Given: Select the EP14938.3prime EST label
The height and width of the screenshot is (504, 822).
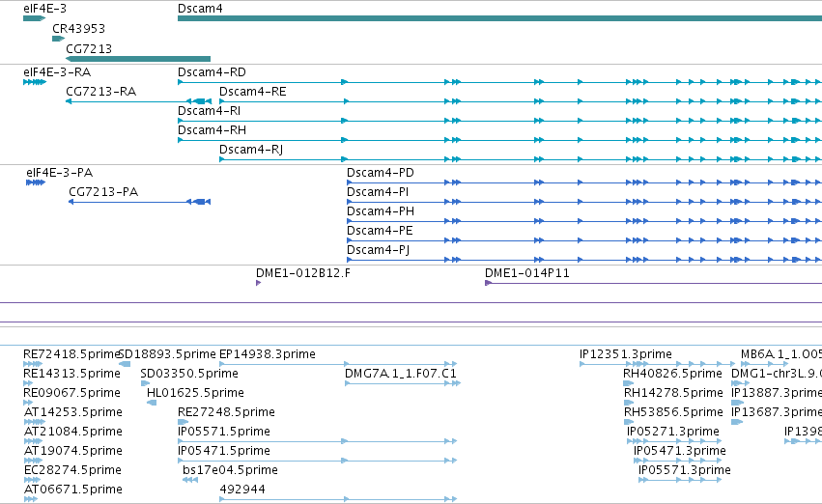Looking at the screenshot, I should click(x=268, y=354).
